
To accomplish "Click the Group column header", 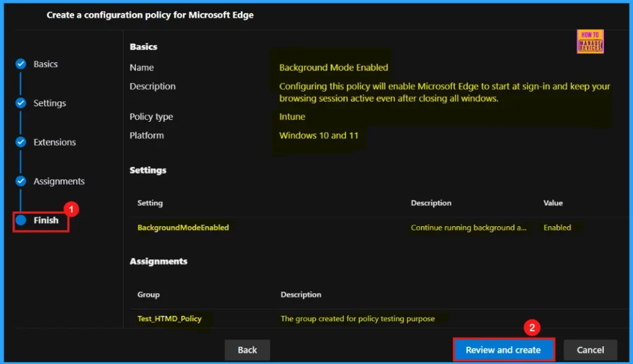I will [x=148, y=295].
